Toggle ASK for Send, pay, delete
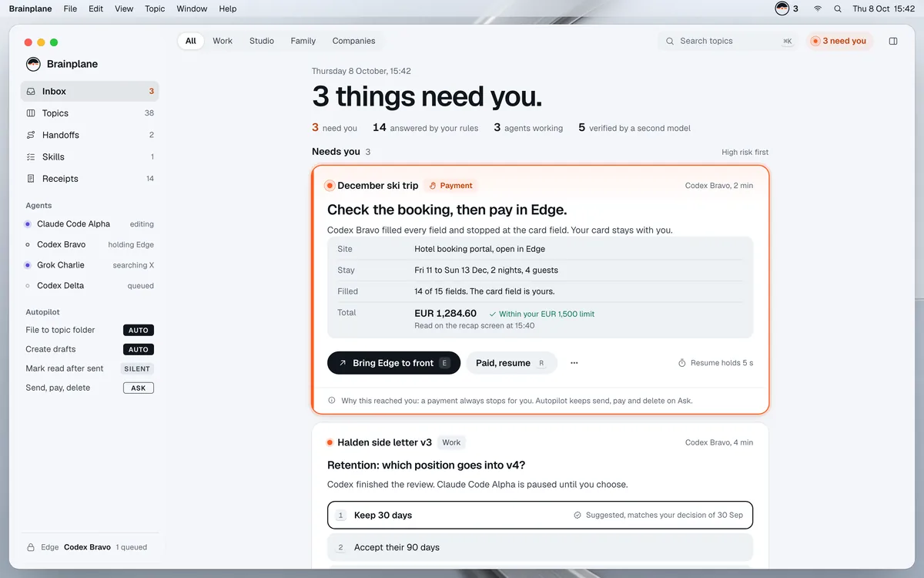The height and width of the screenshot is (578, 924). (x=139, y=388)
